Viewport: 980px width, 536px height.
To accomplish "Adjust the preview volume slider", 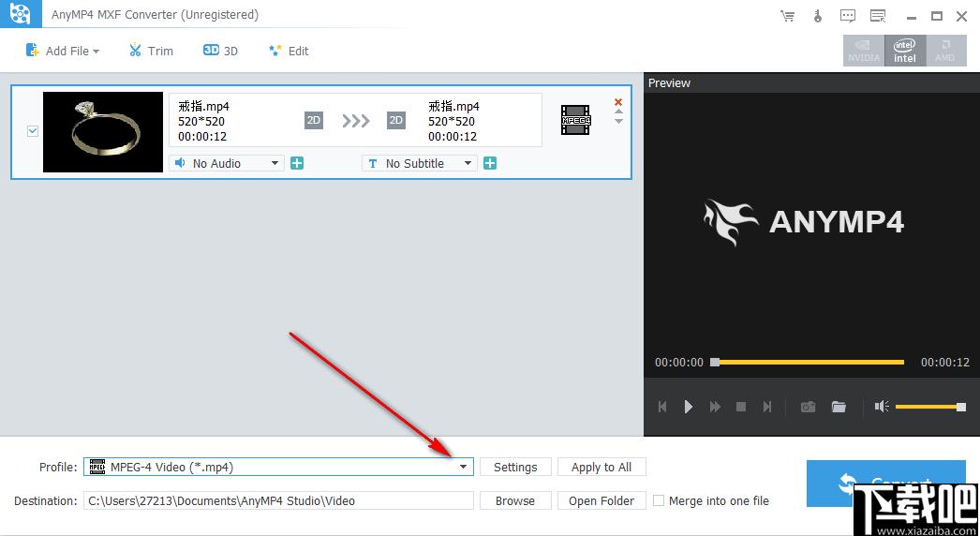I will pyautogui.click(x=930, y=407).
